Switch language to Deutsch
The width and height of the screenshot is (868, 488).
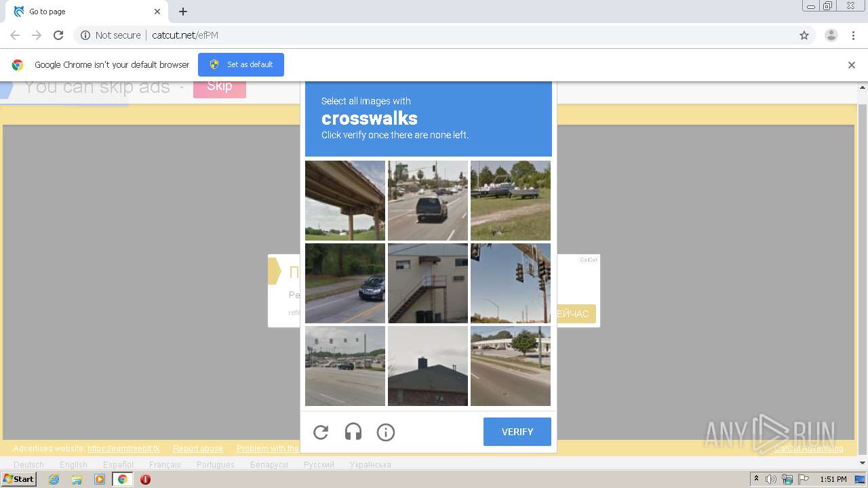click(x=28, y=465)
